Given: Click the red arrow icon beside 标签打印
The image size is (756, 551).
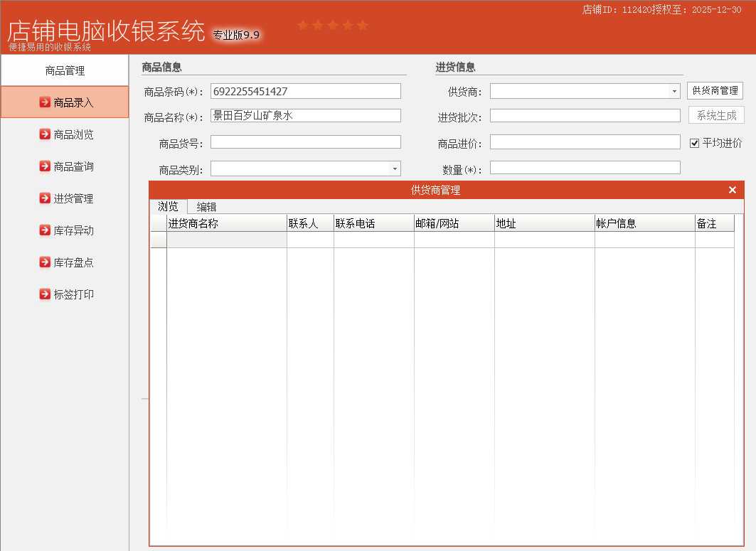Looking at the screenshot, I should coord(45,294).
